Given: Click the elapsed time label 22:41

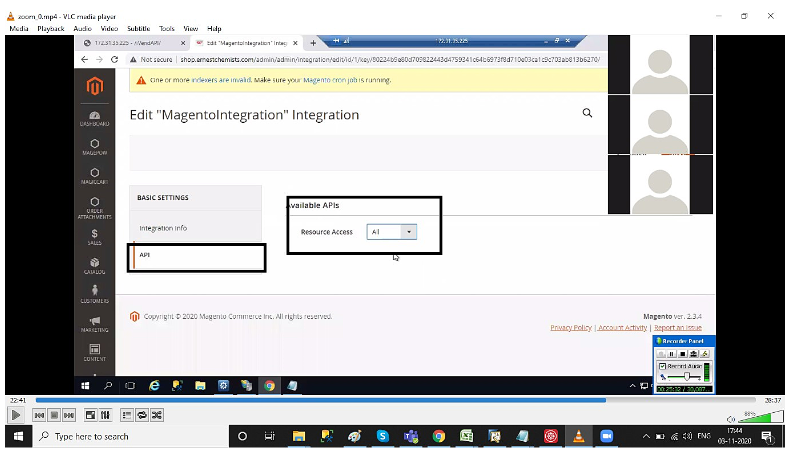Looking at the screenshot, I should 18,400.
